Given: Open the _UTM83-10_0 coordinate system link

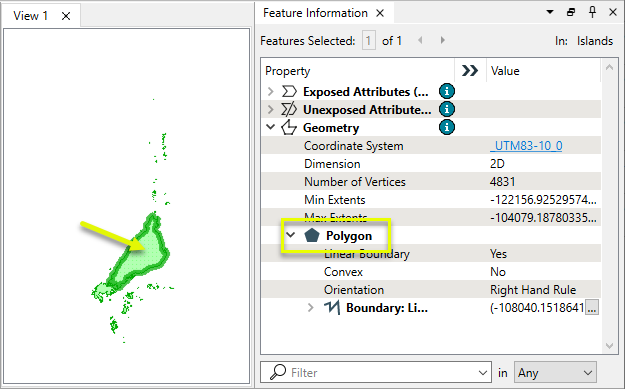Looking at the screenshot, I should [x=526, y=146].
